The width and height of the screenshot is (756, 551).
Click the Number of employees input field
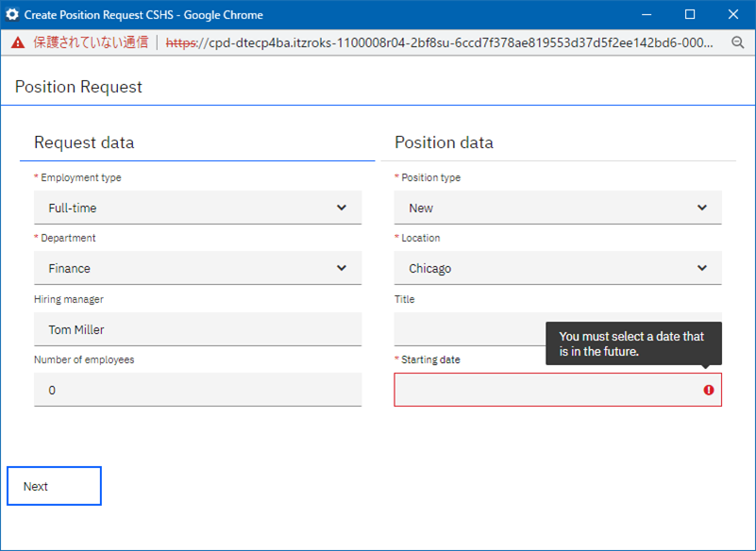pyautogui.click(x=197, y=390)
